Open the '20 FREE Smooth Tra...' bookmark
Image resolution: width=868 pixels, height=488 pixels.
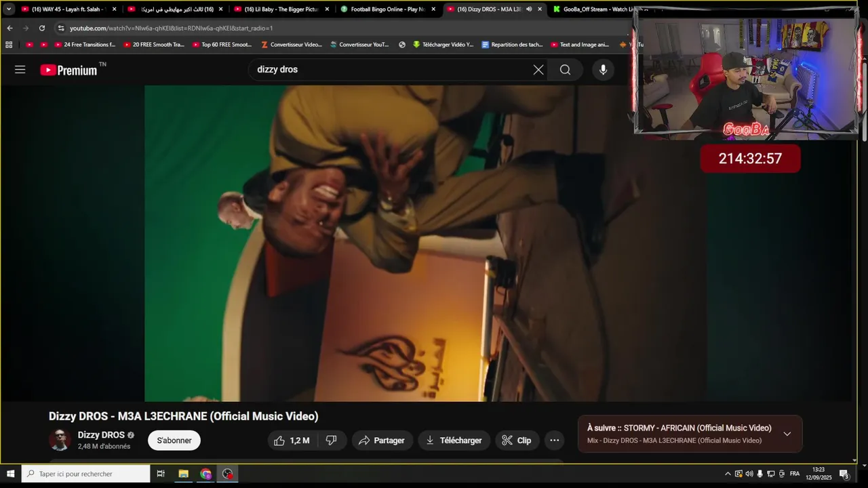click(x=153, y=45)
